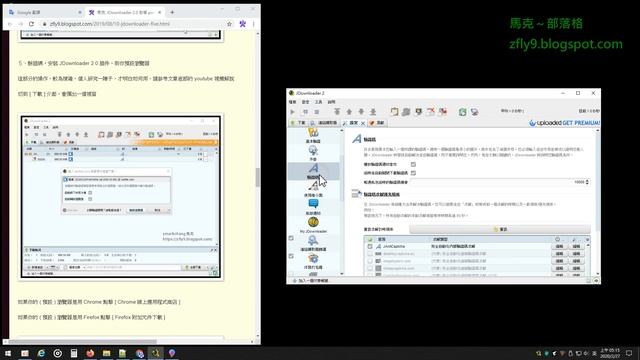Click the bookmark star in Chrome address bar
Screen dimensions: 640x360
coord(229,24)
